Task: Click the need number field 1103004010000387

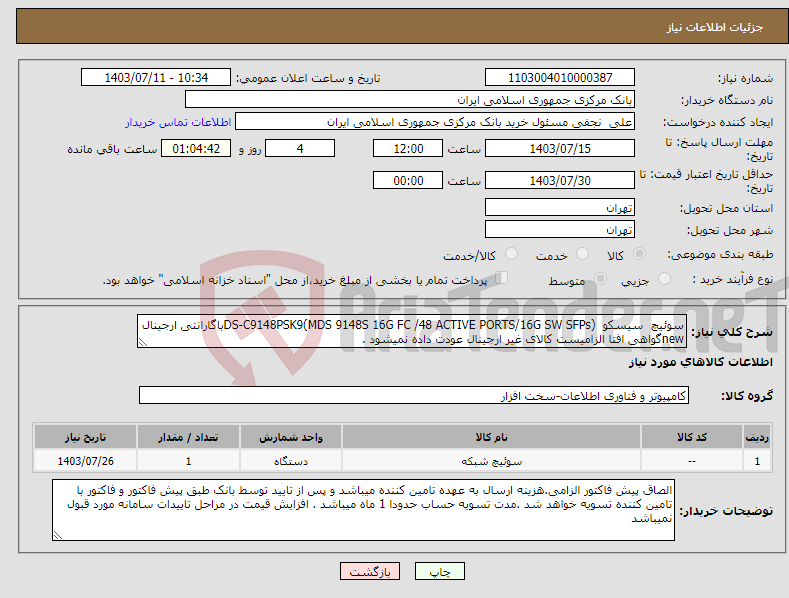Action: 560,78
